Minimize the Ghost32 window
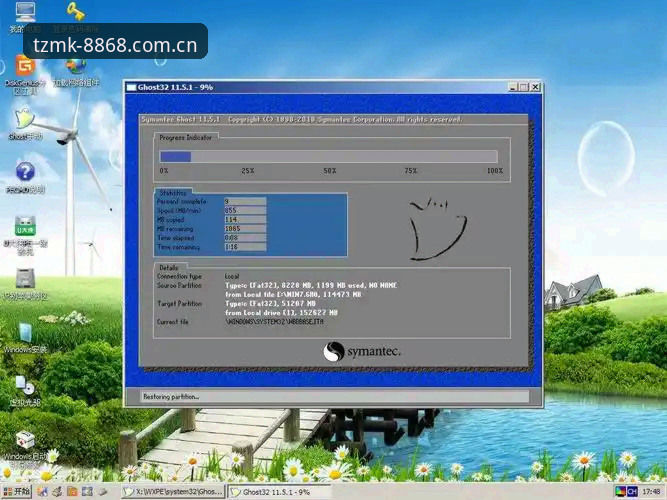 click(x=513, y=87)
